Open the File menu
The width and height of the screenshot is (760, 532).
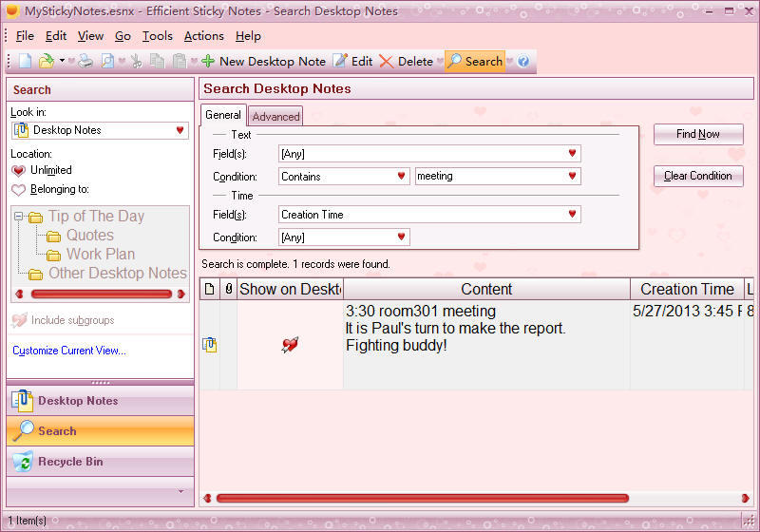point(25,36)
